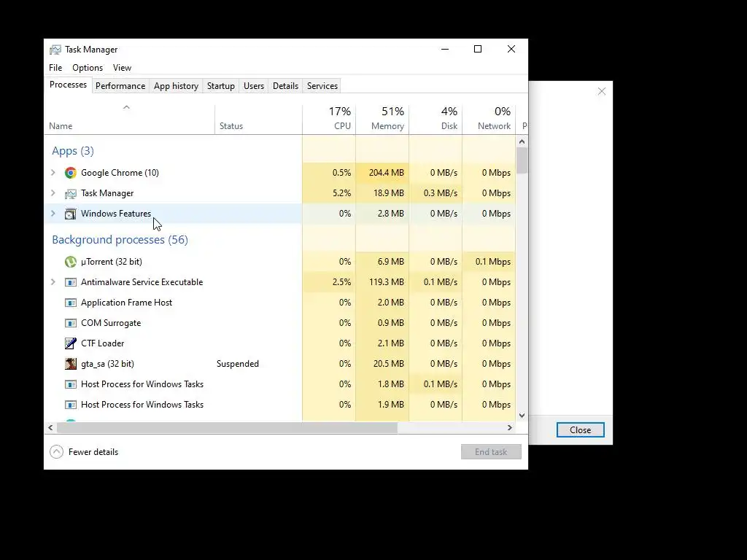The height and width of the screenshot is (560, 747).
Task: Sort processes by CPU column
Action: click(329, 119)
